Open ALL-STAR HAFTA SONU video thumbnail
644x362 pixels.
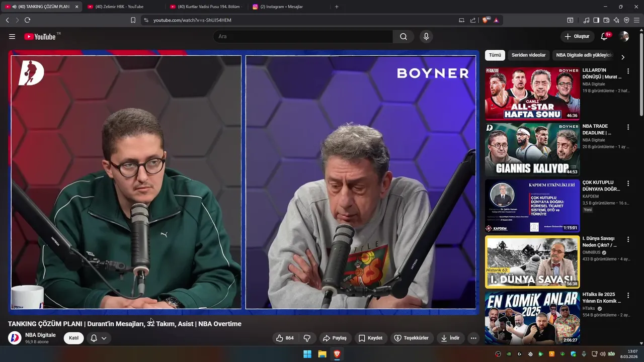pos(532,94)
